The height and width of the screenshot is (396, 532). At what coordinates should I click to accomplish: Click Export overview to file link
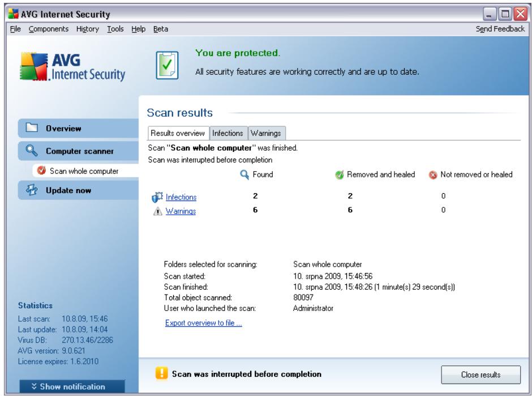(203, 323)
